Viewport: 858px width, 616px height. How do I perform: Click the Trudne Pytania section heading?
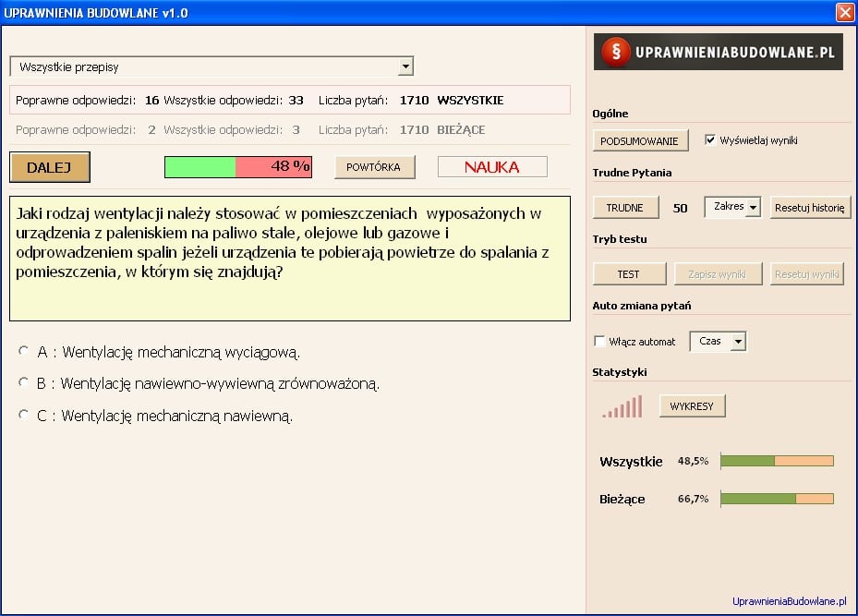pos(632,173)
